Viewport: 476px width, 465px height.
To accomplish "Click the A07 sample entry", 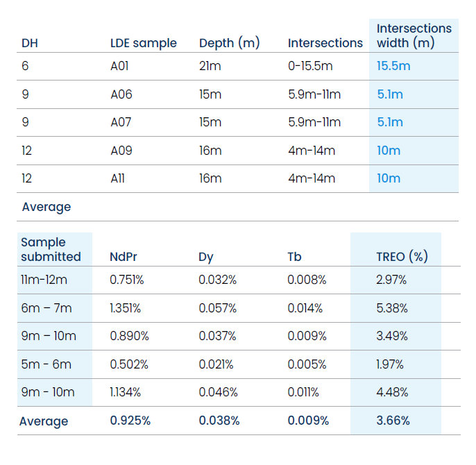I will (121, 122).
